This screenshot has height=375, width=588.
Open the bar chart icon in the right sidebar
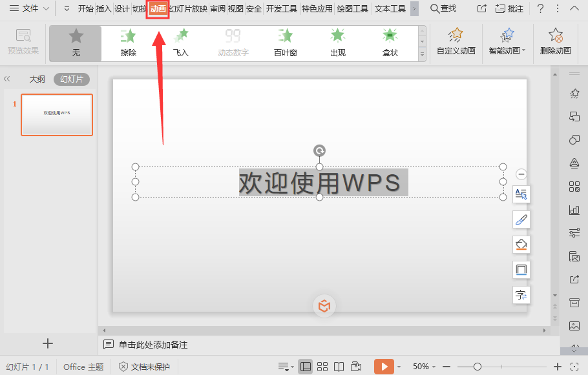574,209
